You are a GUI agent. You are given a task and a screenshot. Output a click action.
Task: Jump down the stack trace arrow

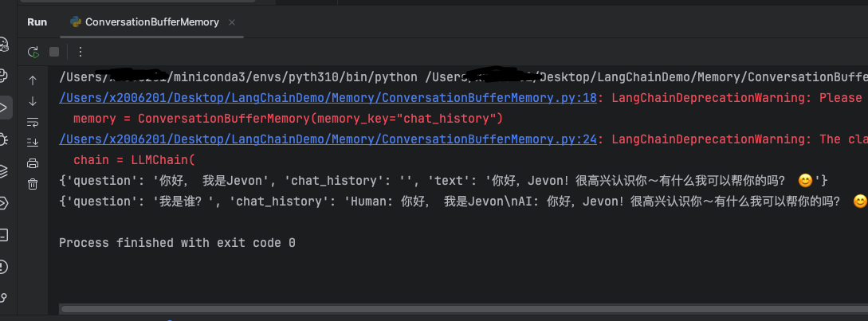(x=33, y=101)
